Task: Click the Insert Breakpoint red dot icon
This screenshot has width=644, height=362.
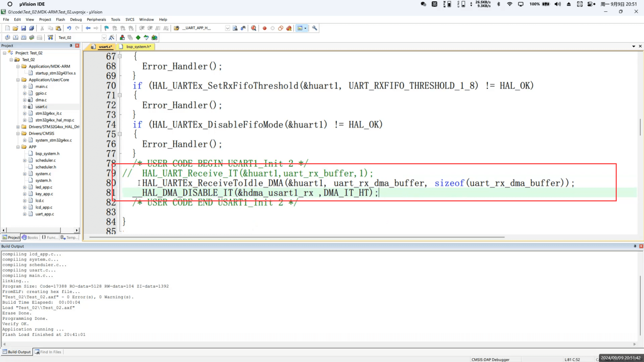Action: [264, 28]
